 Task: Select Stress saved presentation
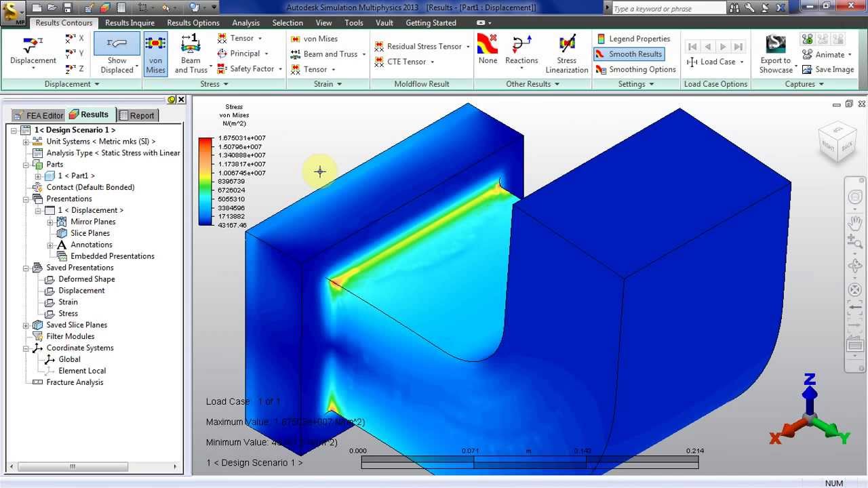click(68, 314)
